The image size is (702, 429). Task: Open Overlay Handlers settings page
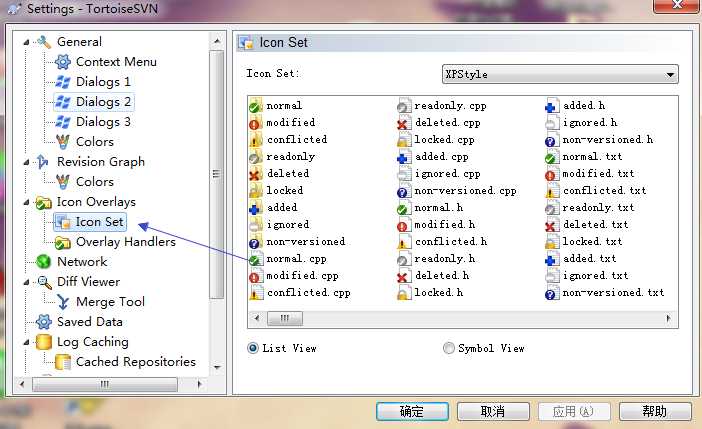tap(126, 242)
